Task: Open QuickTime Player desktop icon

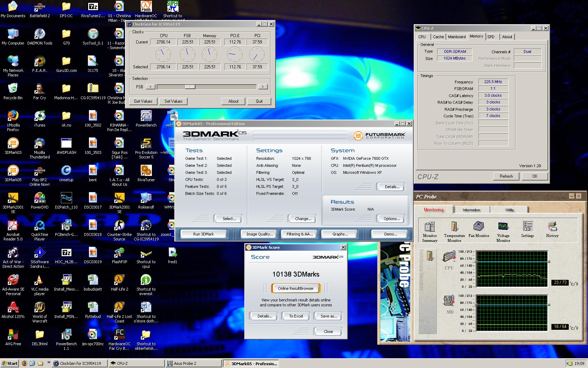Action: (x=40, y=230)
